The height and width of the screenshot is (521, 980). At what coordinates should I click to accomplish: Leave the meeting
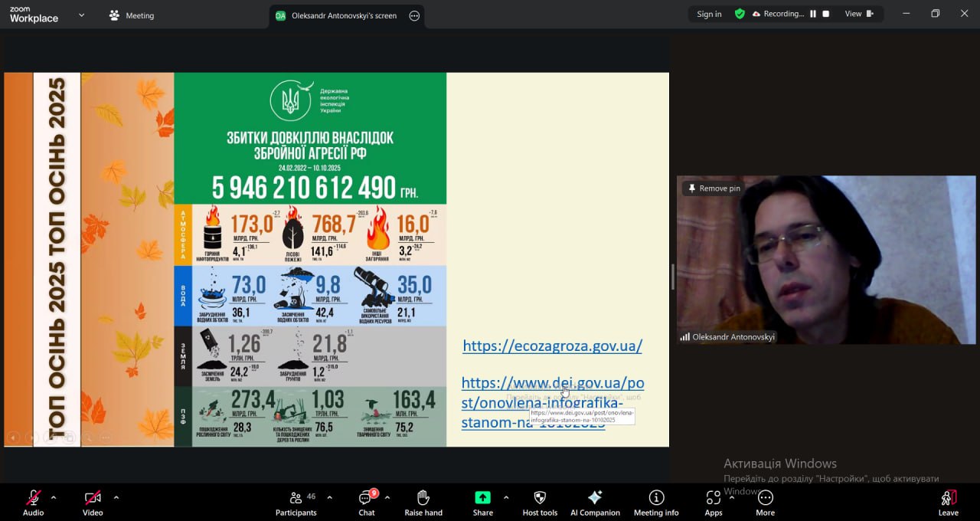click(x=948, y=503)
